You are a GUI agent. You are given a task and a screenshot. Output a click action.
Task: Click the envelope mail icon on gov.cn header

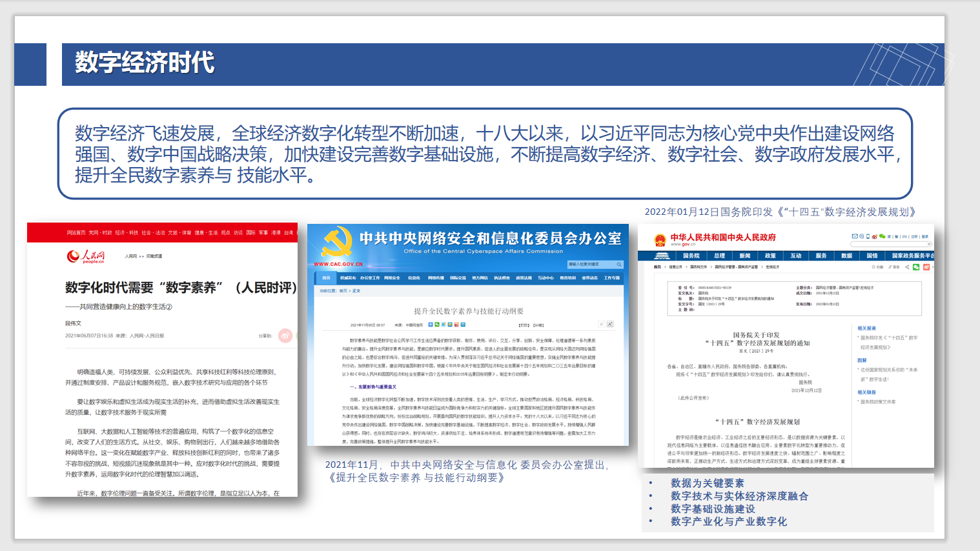pos(854,236)
